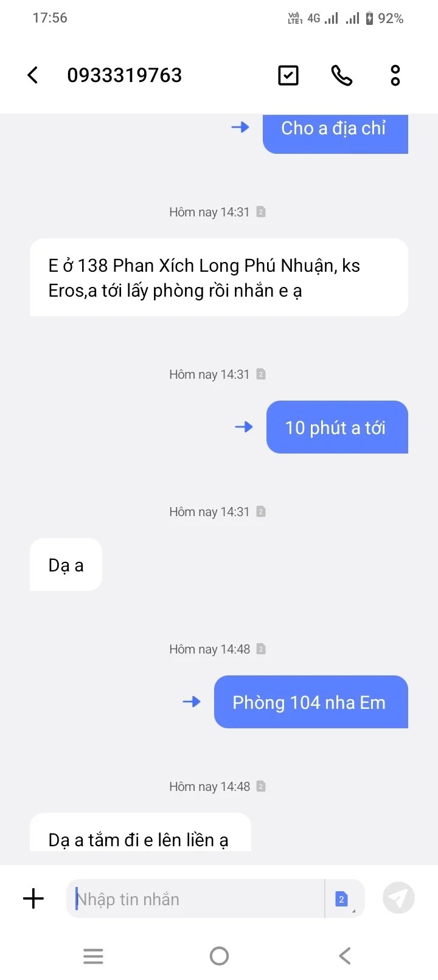Tap the arrow beside "10 phút a tới"
This screenshot has height=980, width=438.
point(244,427)
